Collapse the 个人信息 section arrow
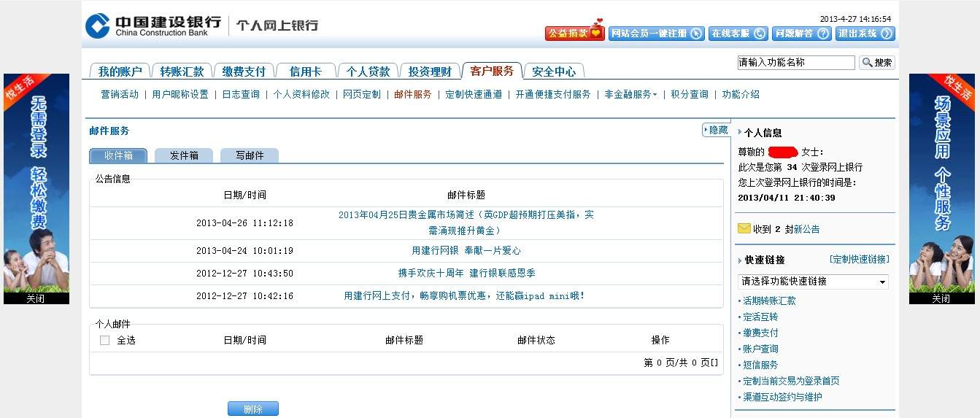This screenshot has height=418, width=980. [x=740, y=133]
